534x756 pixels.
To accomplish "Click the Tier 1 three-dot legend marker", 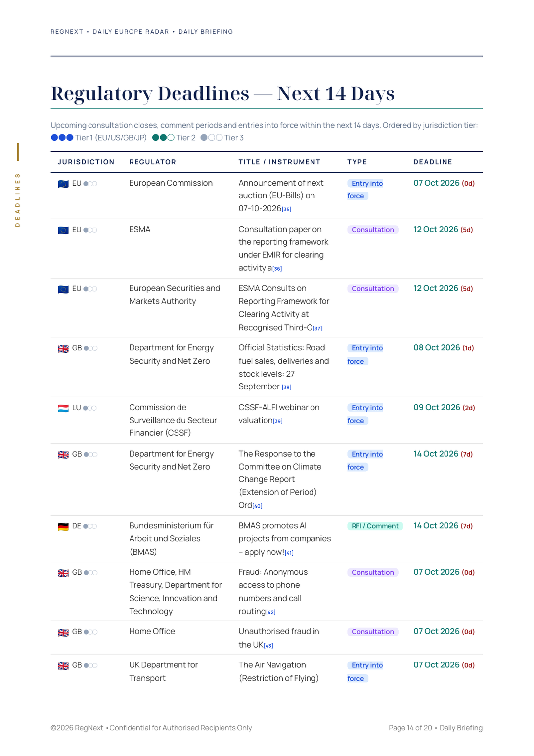I will [x=62, y=138].
